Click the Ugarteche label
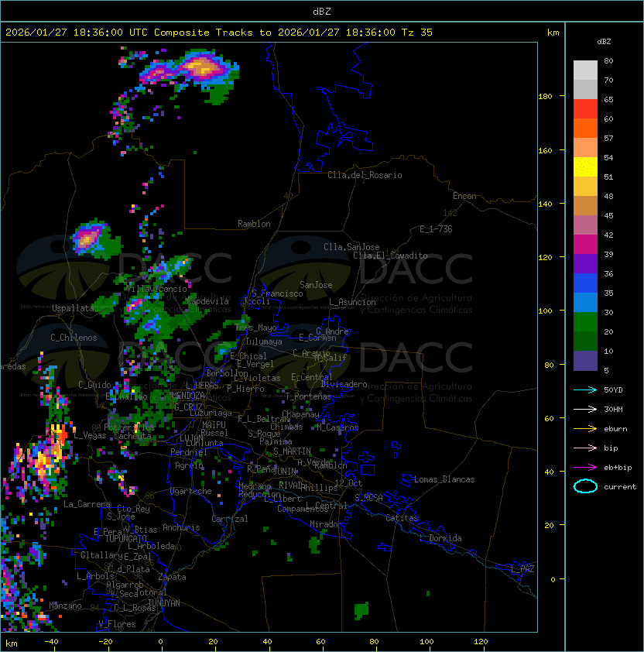Image resolution: width=644 pixels, height=652 pixels. [191, 491]
